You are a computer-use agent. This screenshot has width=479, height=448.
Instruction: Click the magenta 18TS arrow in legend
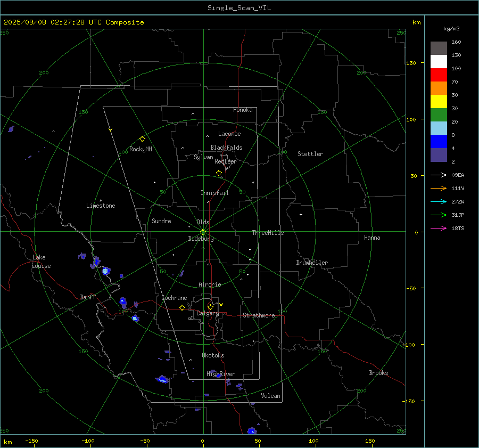coord(439,228)
